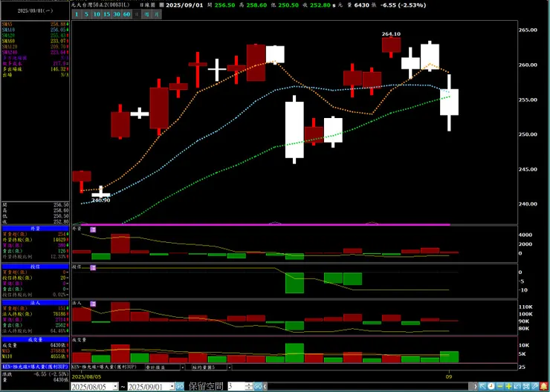Screen dimensions: 550x392
Task: Click the SMA120 legend entry
Action: coord(35,47)
